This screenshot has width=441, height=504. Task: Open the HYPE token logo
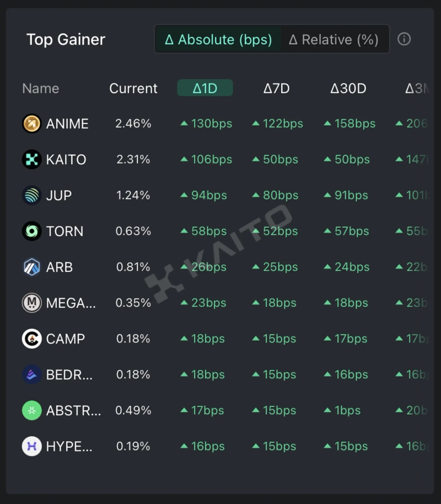31,446
